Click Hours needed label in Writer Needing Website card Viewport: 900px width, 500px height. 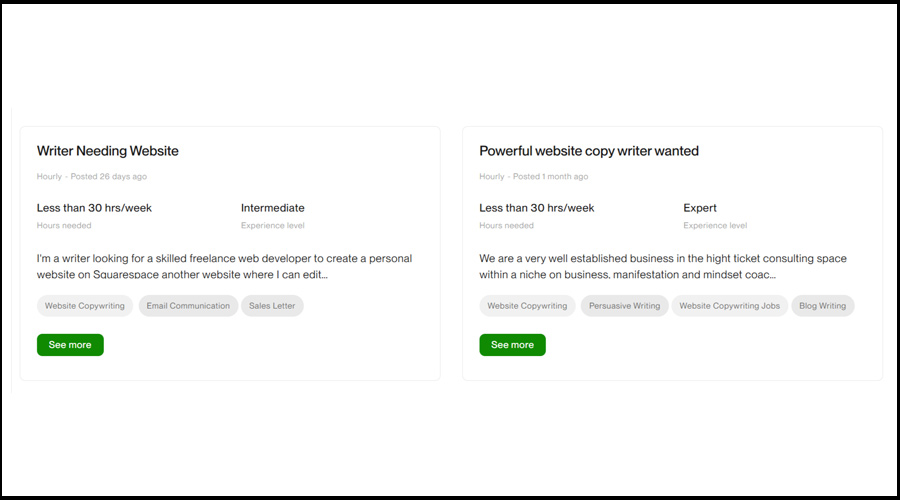tap(64, 226)
